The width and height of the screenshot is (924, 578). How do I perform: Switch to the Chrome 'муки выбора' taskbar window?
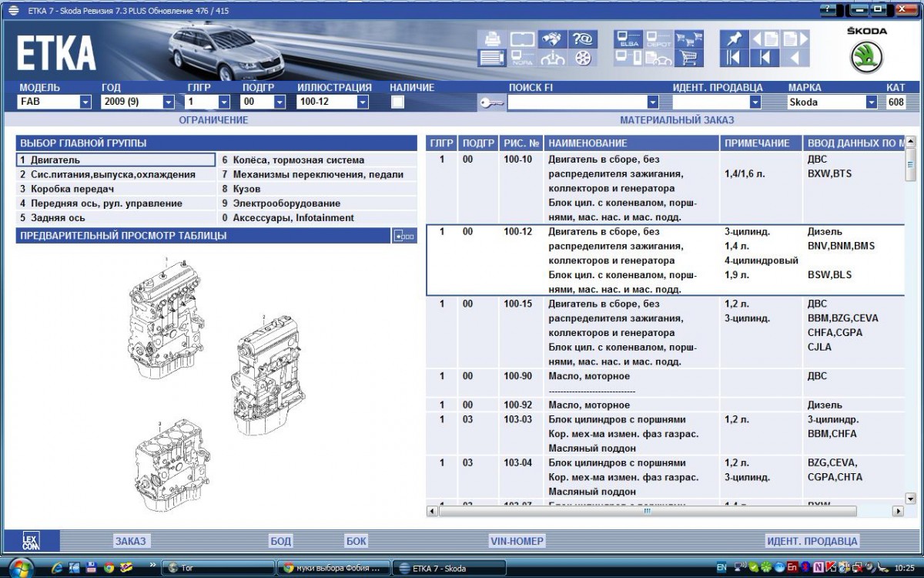[333, 568]
